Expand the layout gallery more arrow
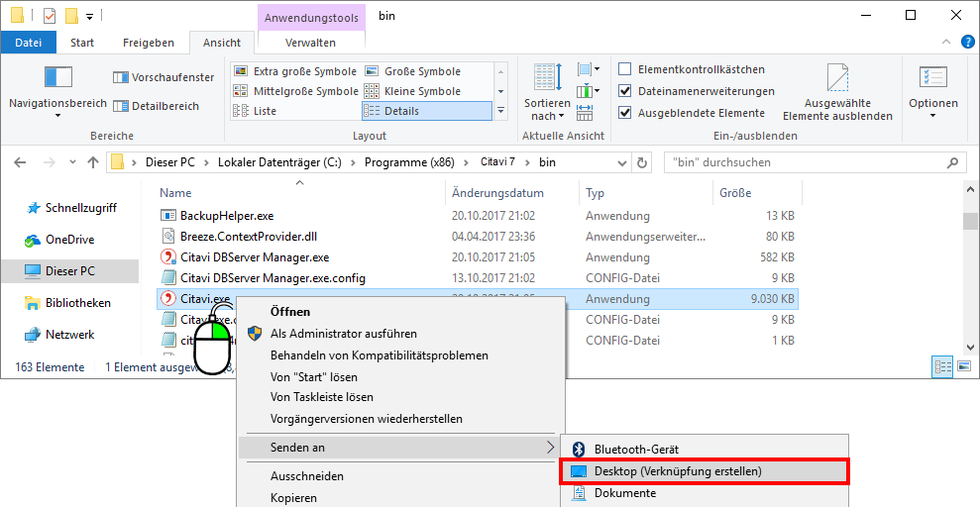Image resolution: width=980 pixels, height=507 pixels. (500, 111)
